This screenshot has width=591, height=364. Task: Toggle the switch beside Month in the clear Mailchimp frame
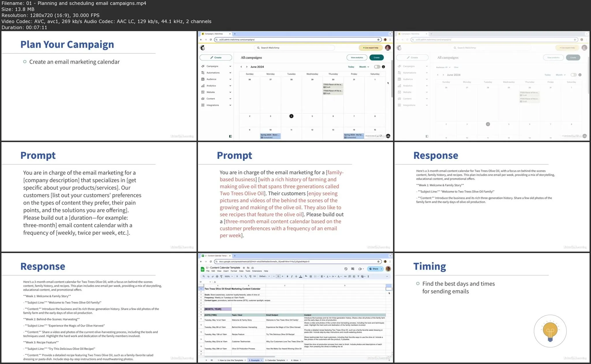point(377,67)
